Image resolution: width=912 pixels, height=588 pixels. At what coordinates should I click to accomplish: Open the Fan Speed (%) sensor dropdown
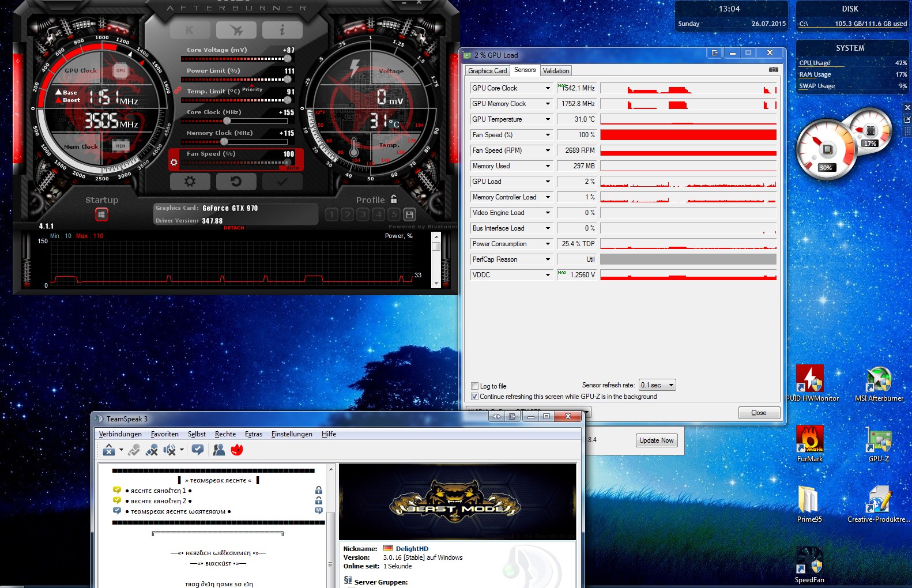(548, 135)
